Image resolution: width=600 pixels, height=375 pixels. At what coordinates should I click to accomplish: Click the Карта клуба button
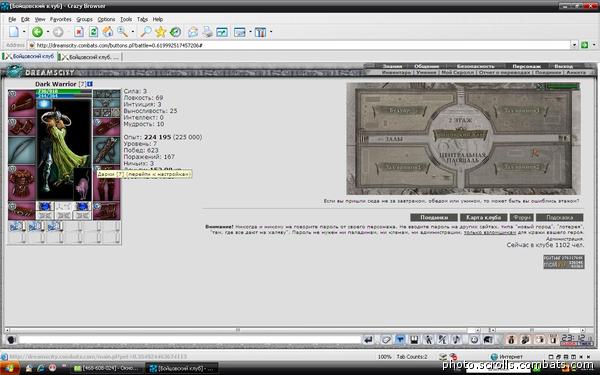[484, 217]
